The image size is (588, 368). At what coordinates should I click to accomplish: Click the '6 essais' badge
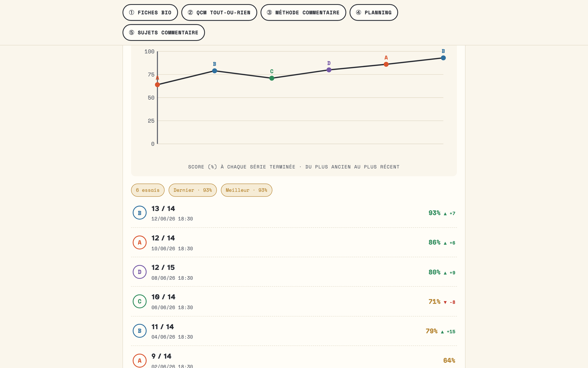[x=148, y=190]
